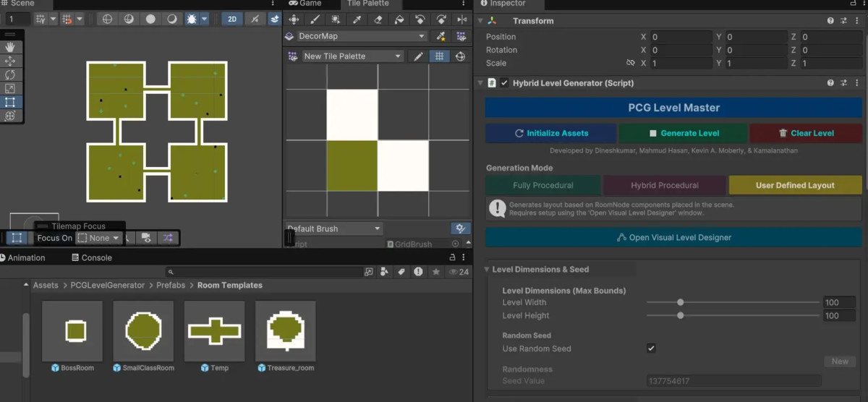
Task: Uncheck Use Random Seed checkbox
Action: (651, 348)
